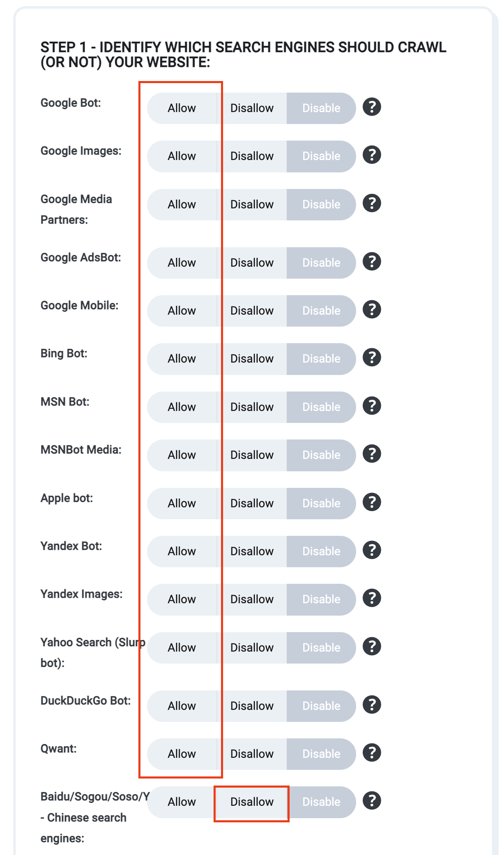Set Yandex Images to Allow
Screen dimensions: 504x855
[x=182, y=599]
